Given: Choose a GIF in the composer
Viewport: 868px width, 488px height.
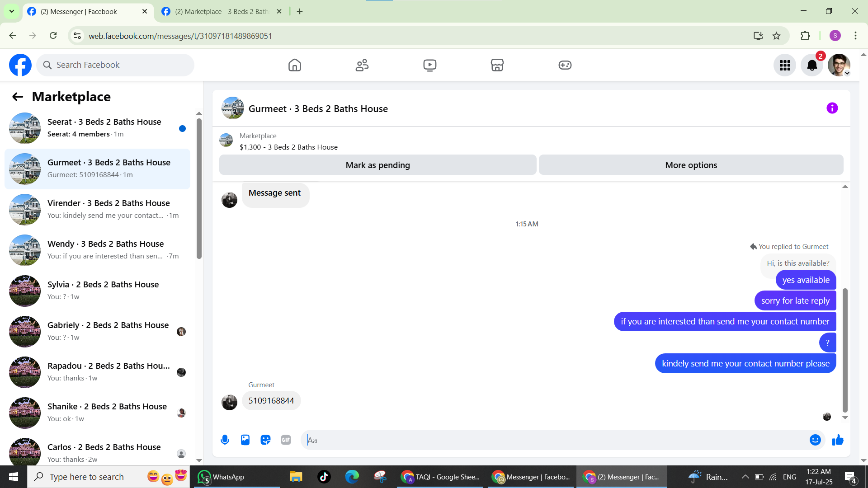Looking at the screenshot, I should coord(286,440).
